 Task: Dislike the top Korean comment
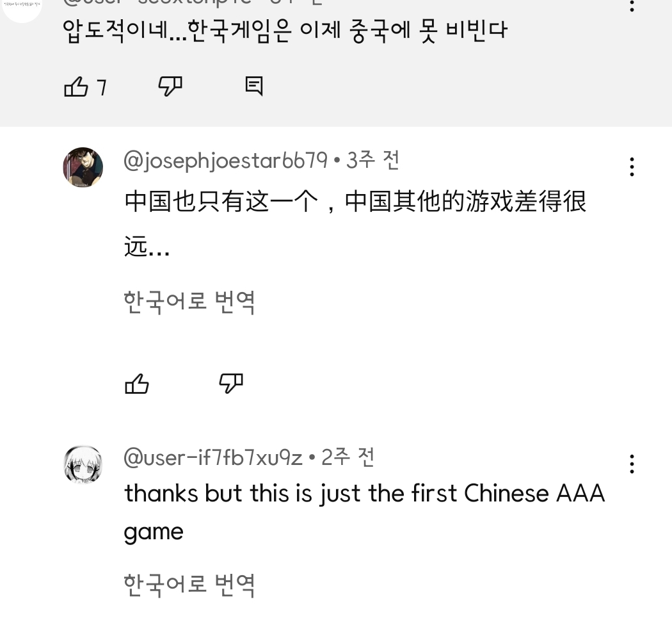(170, 86)
